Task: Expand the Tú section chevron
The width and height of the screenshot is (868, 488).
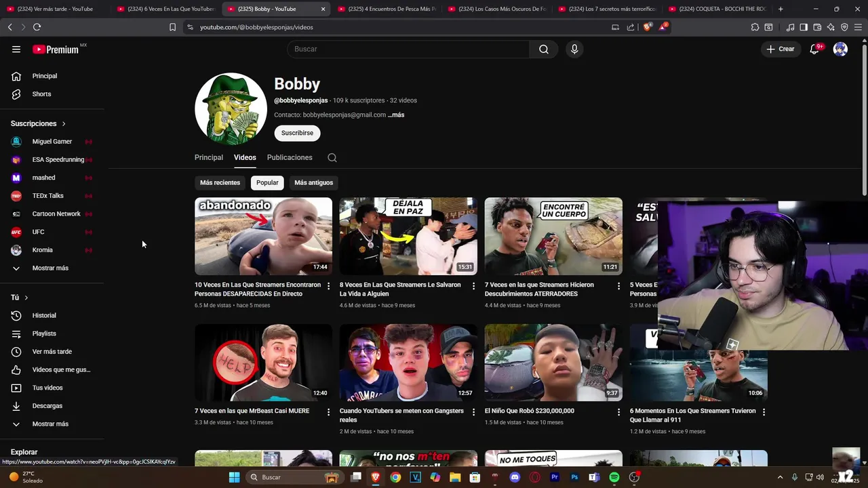Action: [x=26, y=298]
